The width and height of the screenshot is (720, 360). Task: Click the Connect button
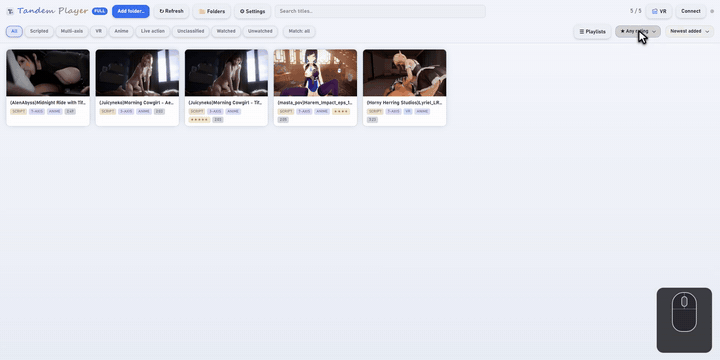[x=691, y=11]
